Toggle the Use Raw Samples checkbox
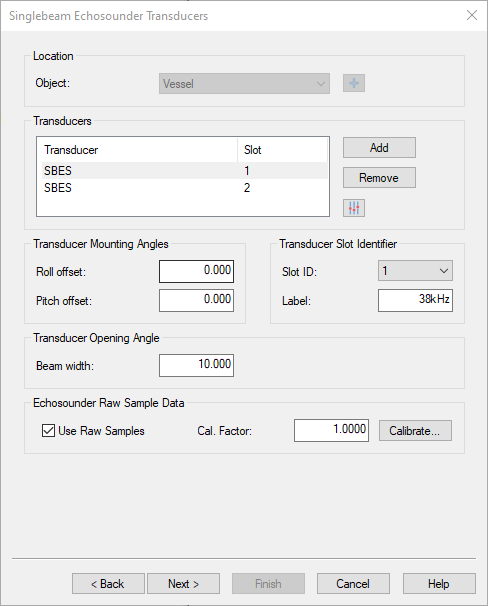488x606 pixels. (48, 431)
